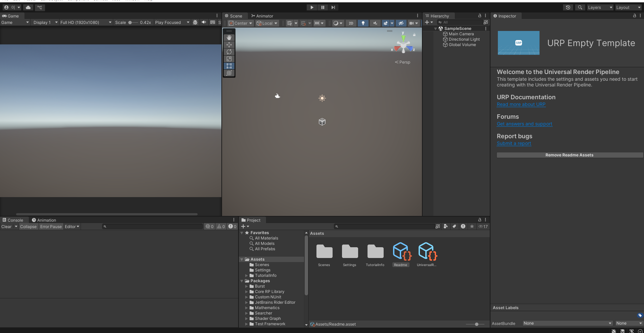This screenshot has width=644, height=333.
Task: Open the Layout dropdown
Action: (x=629, y=7)
